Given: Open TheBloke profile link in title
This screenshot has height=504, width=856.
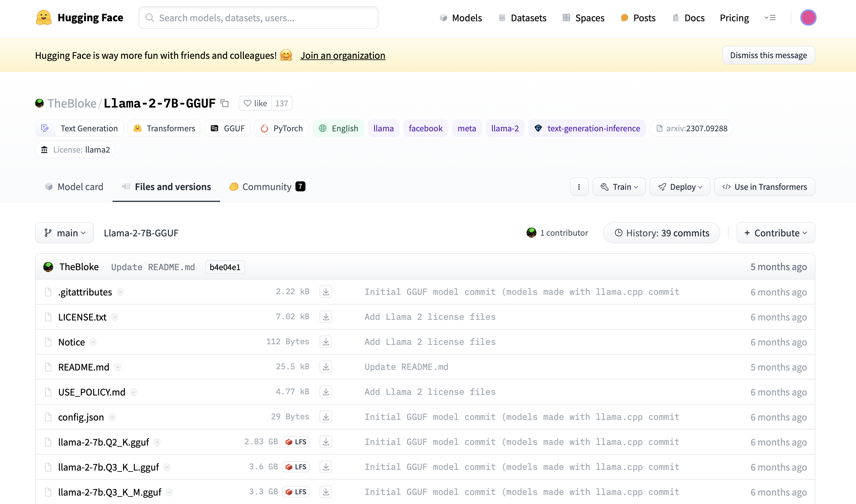Looking at the screenshot, I should pyautogui.click(x=72, y=103).
